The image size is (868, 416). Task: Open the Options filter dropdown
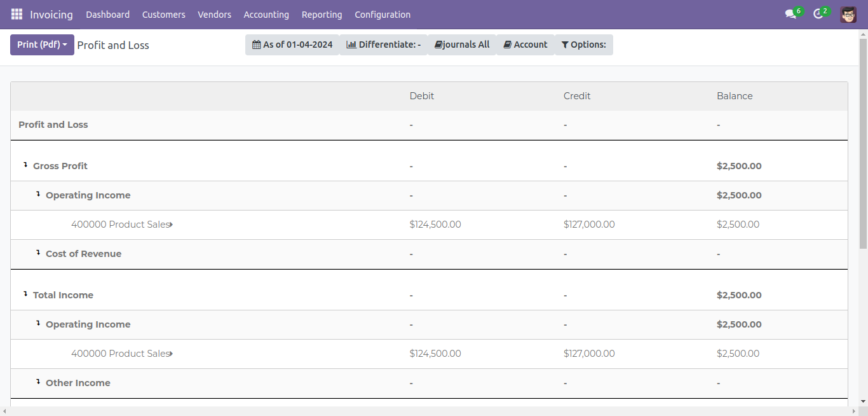(584, 45)
